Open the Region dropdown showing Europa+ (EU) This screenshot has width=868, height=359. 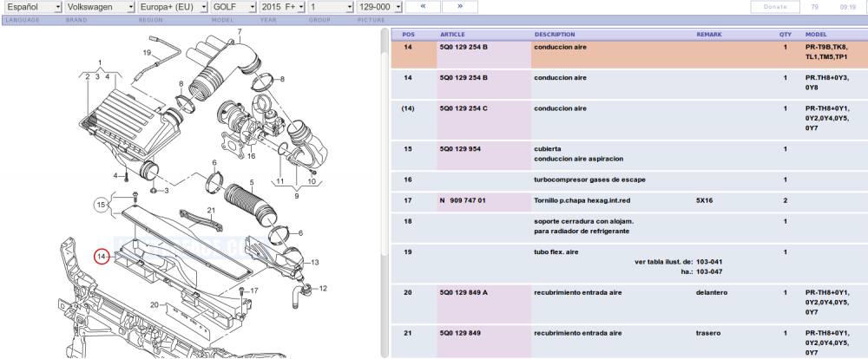173,7
